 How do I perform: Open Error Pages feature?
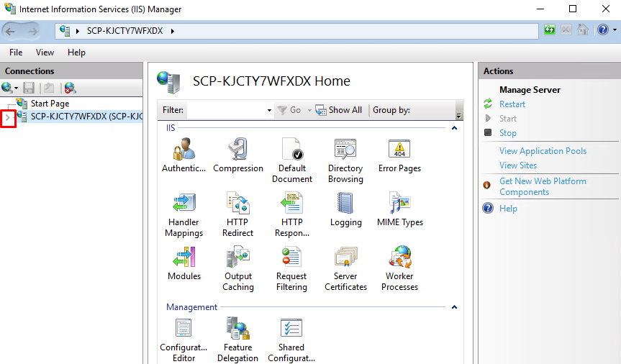click(399, 155)
